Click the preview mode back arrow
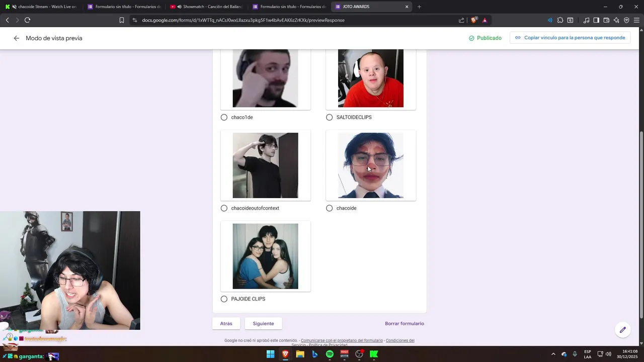Image resolution: width=644 pixels, height=362 pixels. coord(16,38)
